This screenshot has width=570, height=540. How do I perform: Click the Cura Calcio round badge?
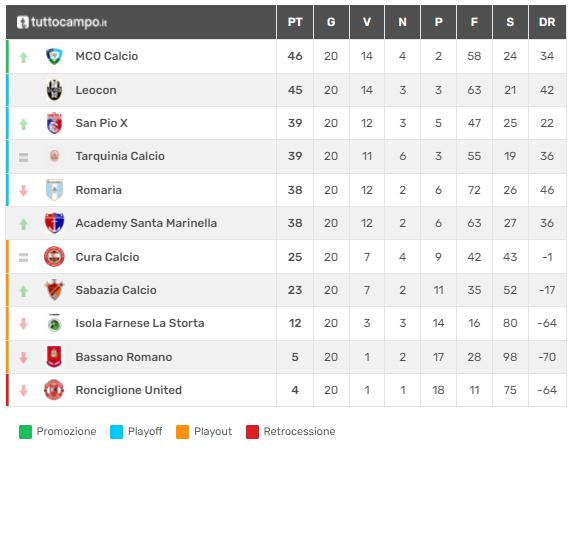pyautogui.click(x=54, y=257)
